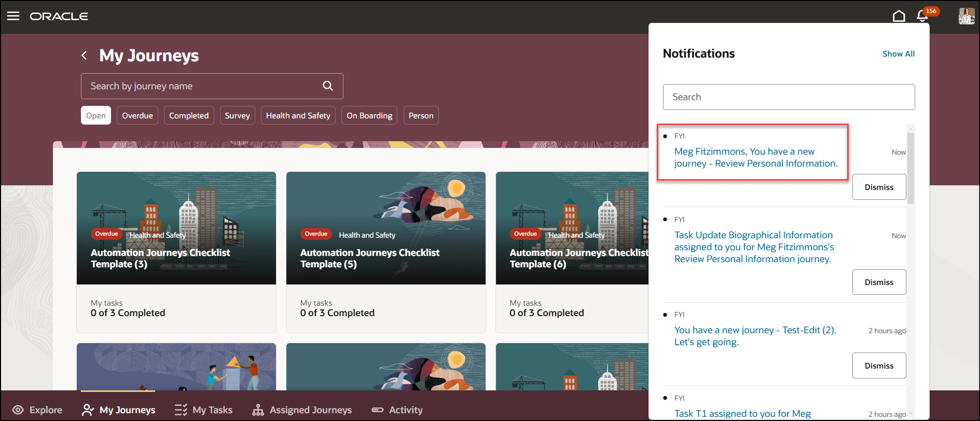
Task: Click the notifications panel scrollbar
Action: [x=910, y=168]
